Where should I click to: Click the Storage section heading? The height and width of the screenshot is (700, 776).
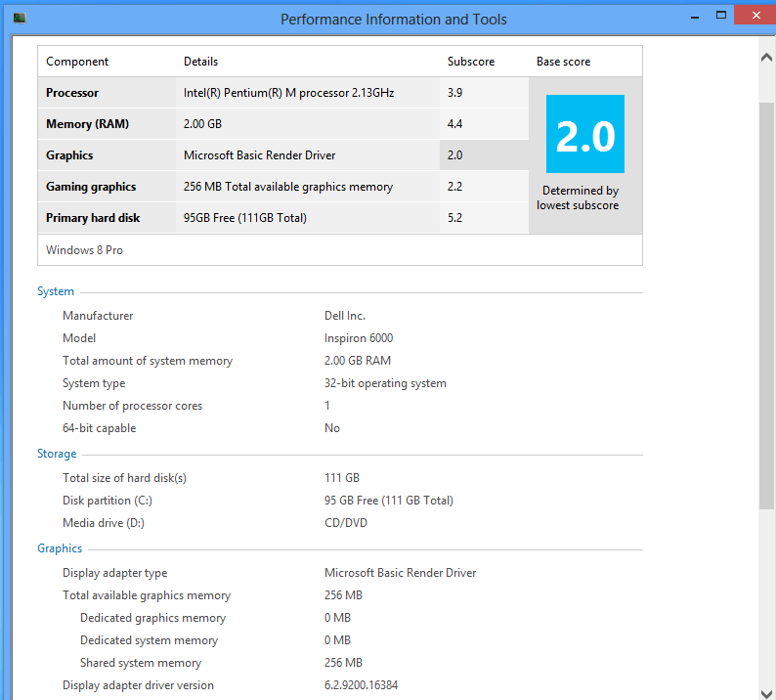(57, 454)
